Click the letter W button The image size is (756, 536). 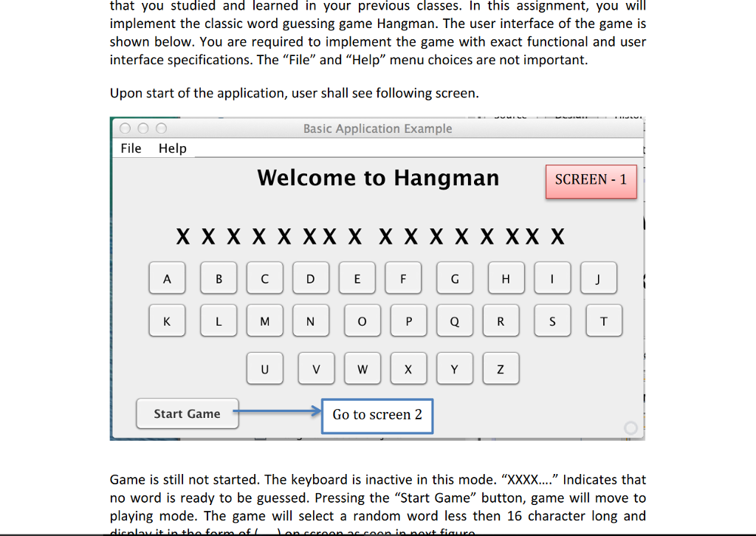click(x=362, y=368)
